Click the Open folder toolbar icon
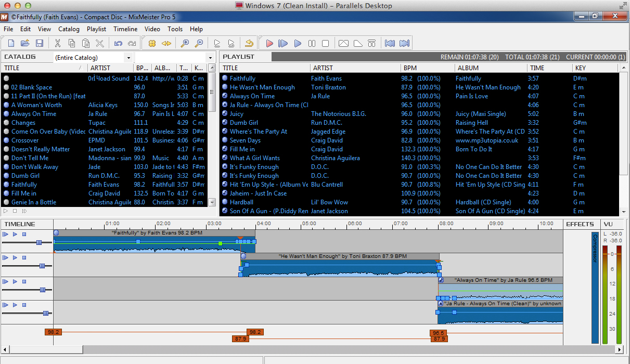 click(25, 43)
